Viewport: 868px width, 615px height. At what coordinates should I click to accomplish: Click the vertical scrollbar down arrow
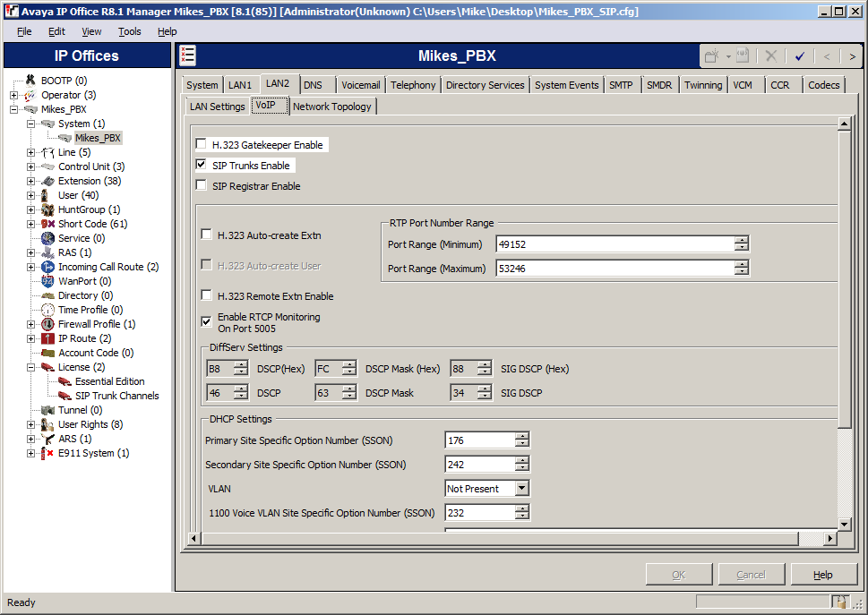(844, 524)
